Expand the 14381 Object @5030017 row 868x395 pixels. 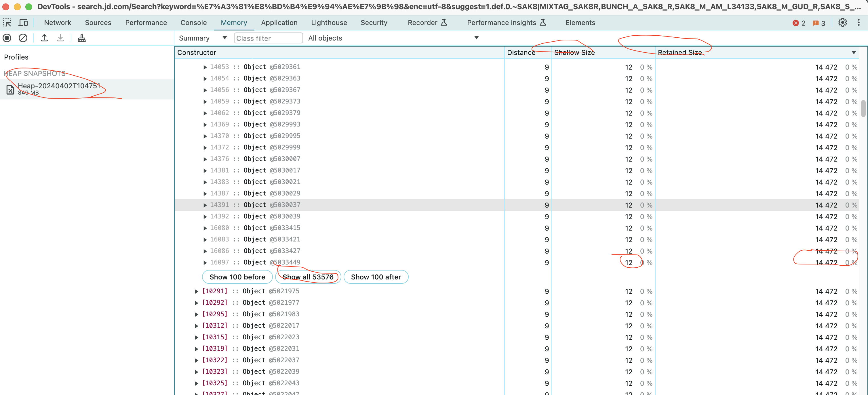click(x=205, y=170)
